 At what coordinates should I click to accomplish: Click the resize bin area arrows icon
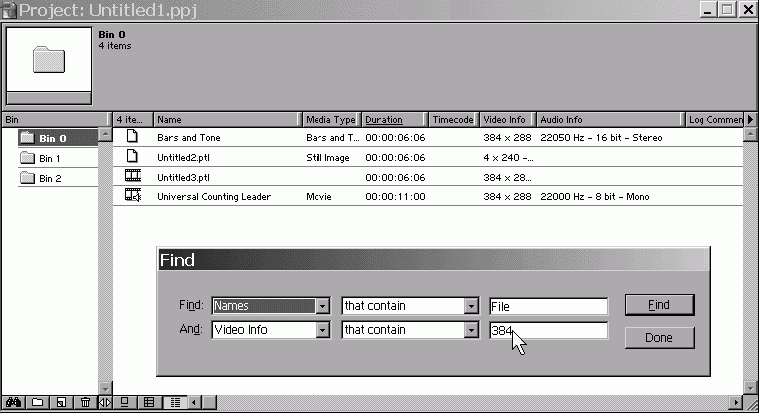[106, 402]
